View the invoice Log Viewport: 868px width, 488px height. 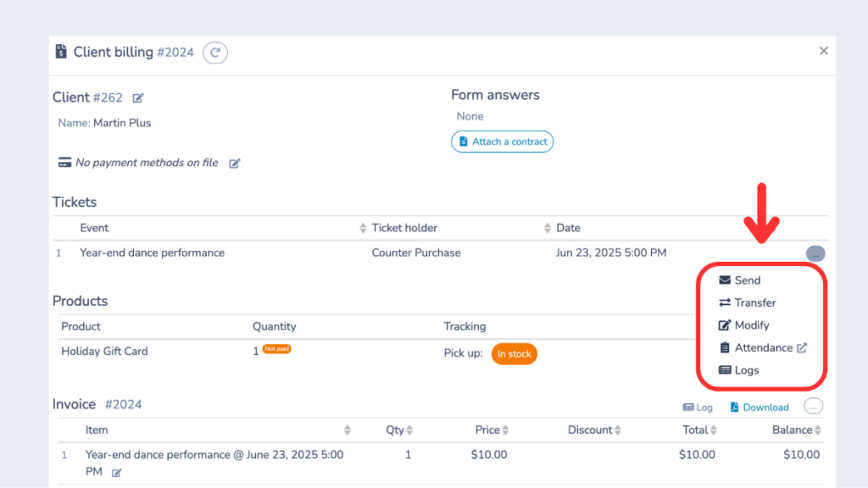pyautogui.click(x=698, y=407)
